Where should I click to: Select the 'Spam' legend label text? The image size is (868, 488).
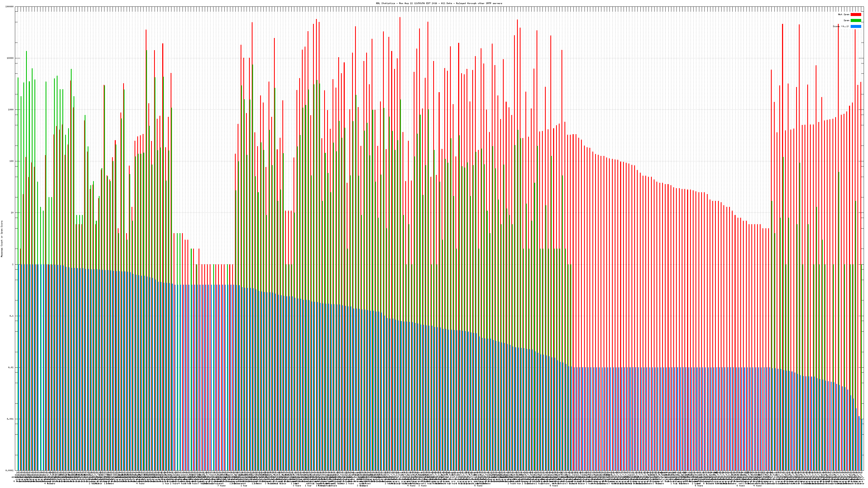tap(846, 21)
